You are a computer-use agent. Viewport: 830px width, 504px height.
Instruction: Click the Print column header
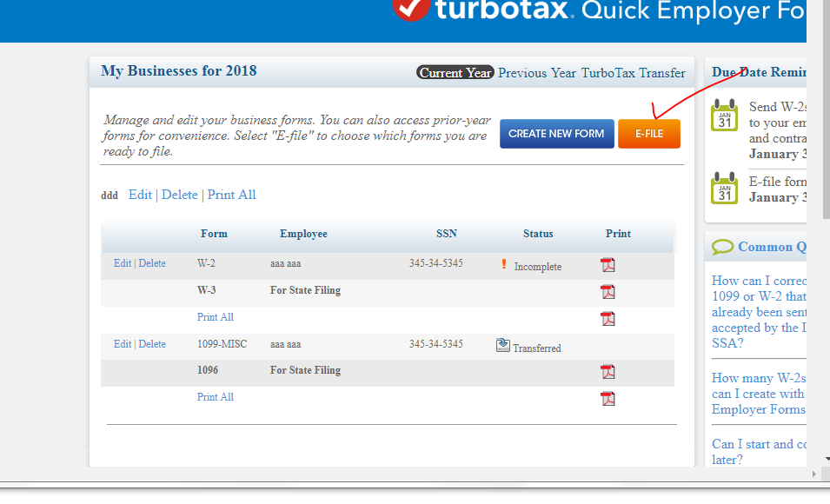coord(618,234)
